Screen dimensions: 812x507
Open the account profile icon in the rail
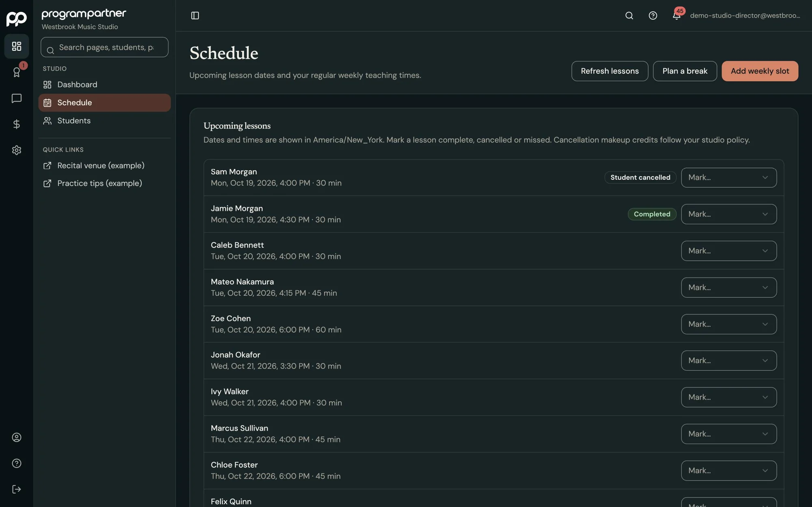[x=17, y=437]
